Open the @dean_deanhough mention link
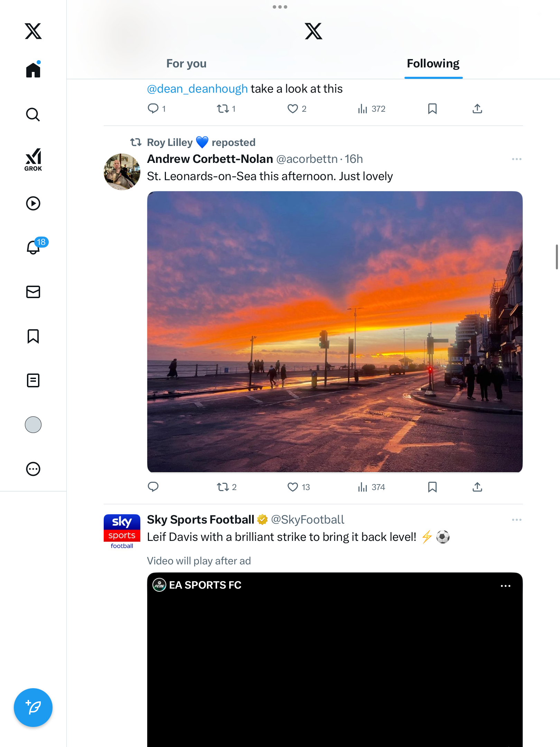This screenshot has height=747, width=560. point(197,89)
